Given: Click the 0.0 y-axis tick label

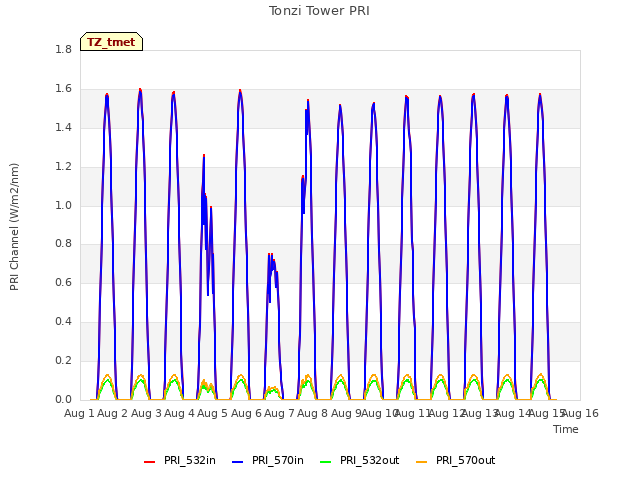Looking at the screenshot, I should click(63, 399).
